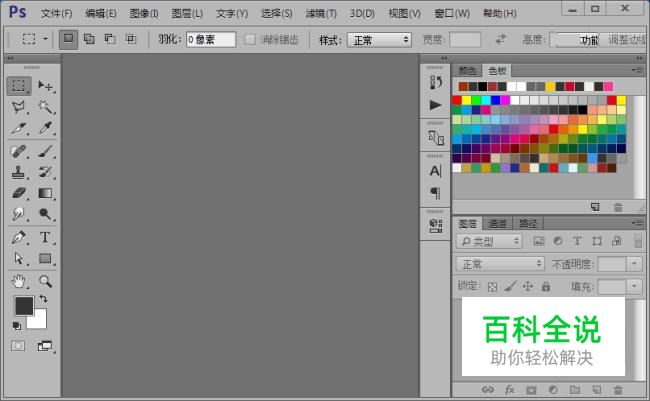
Task: Open the 样式 style dropdown
Action: tap(379, 40)
